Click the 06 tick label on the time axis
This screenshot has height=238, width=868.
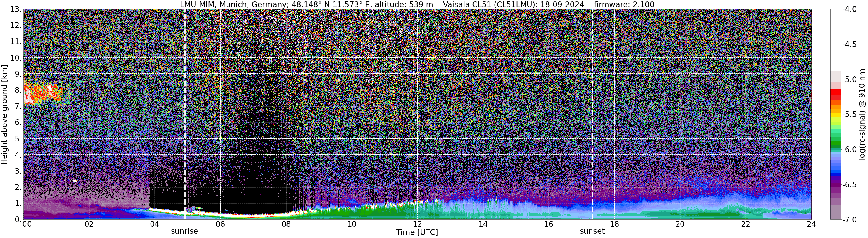[220, 224]
